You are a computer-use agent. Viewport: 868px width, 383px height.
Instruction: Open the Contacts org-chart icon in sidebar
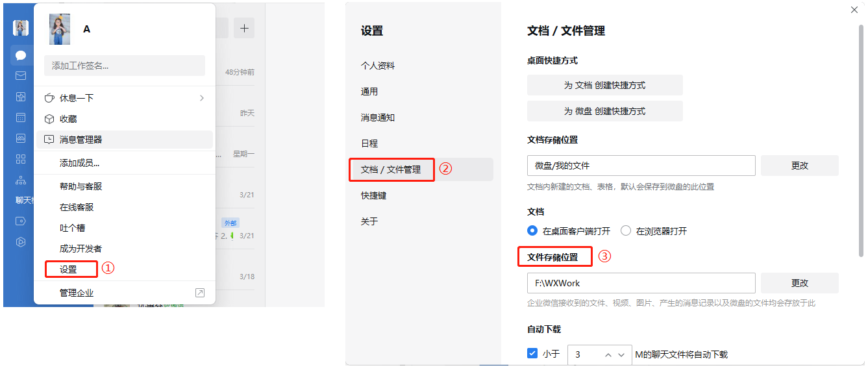(21, 180)
